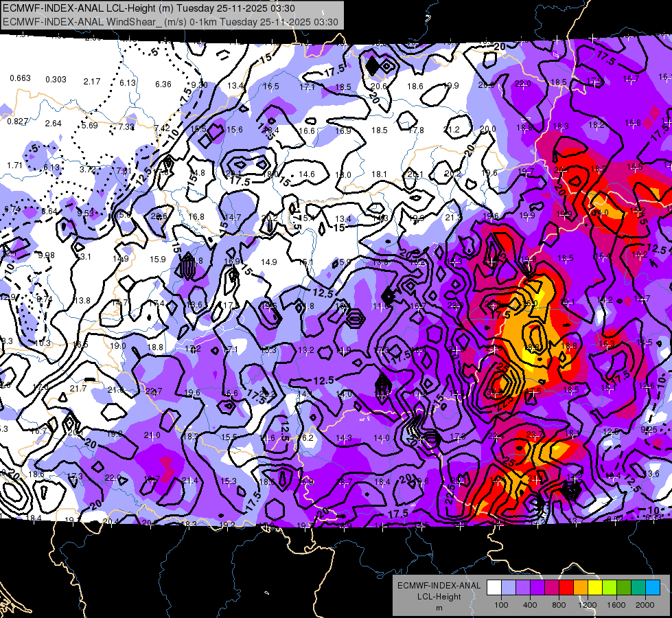Click the lime green legend swatch
Viewport: 672px width, 618px height.
coord(610,588)
